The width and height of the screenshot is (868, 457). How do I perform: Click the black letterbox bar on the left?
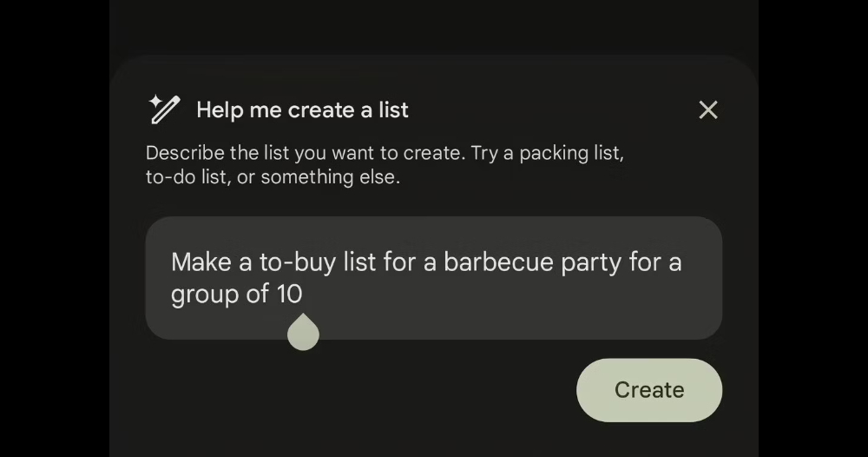54,228
